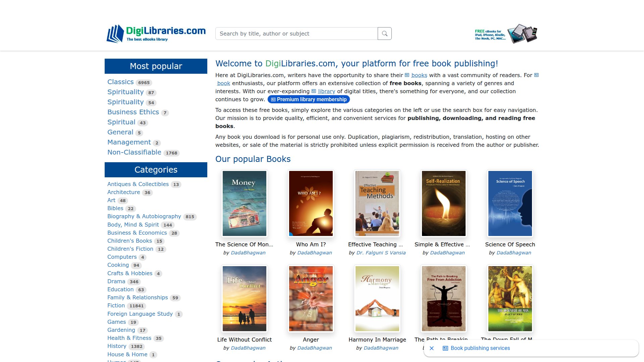
Task: Browse Crafts & Hobbies category
Action: point(130,273)
